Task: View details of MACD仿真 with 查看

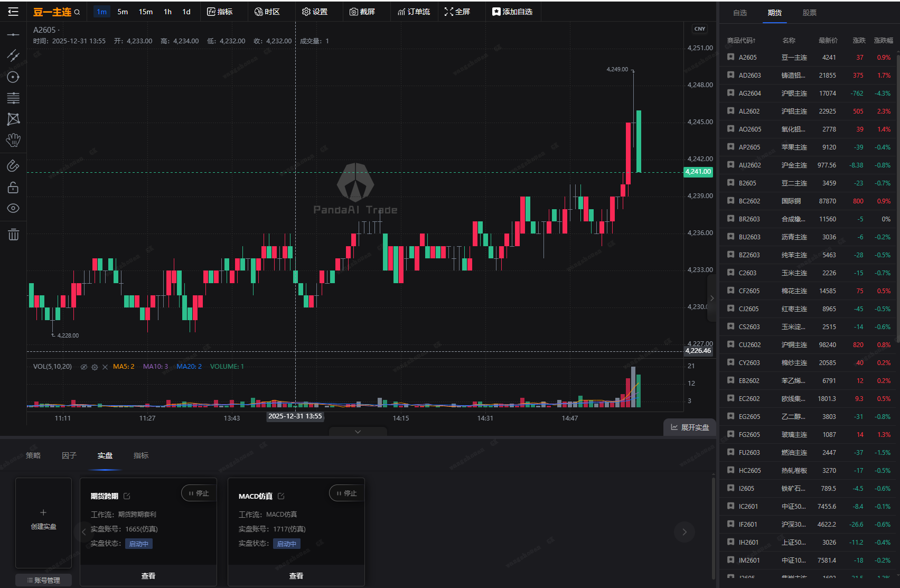Action: 296,576
